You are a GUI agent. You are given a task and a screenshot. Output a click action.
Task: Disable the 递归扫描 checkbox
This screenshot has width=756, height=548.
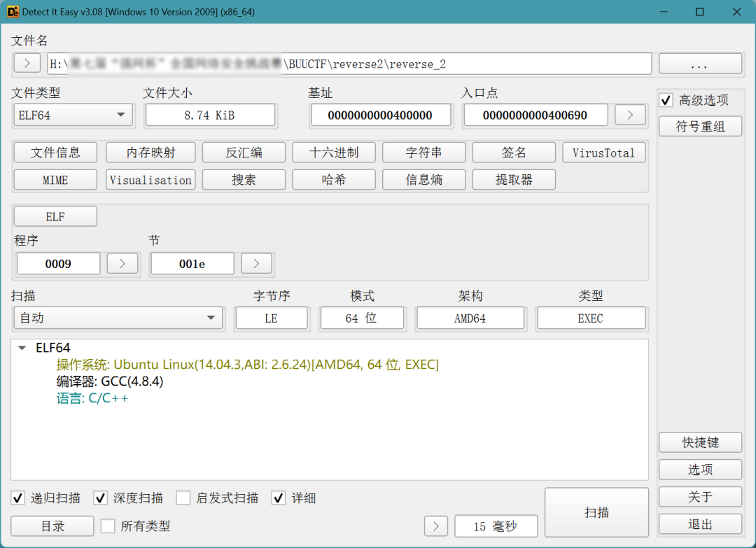click(x=17, y=498)
